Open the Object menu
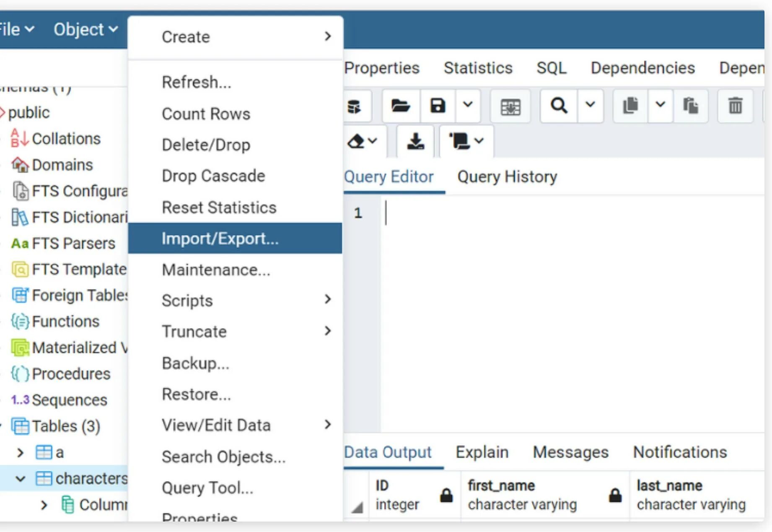The height and width of the screenshot is (532, 772). [85, 29]
